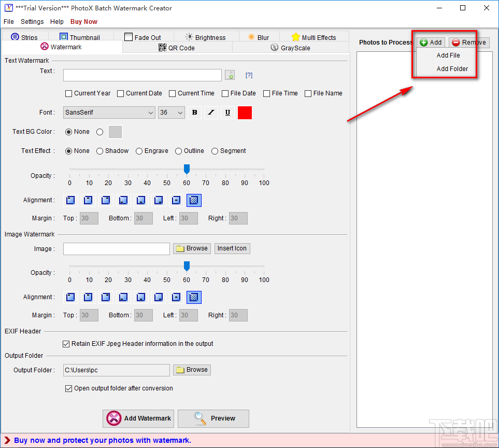This screenshot has width=499, height=448.
Task: Switch to the GrayScale tab
Action: point(291,48)
